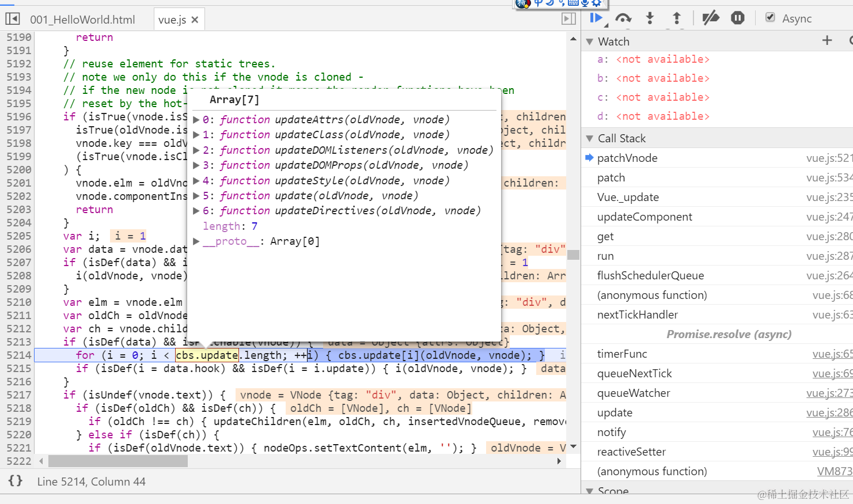853x504 pixels.
Task: Click horizontal scrollbar right arrow
Action: coord(559,461)
